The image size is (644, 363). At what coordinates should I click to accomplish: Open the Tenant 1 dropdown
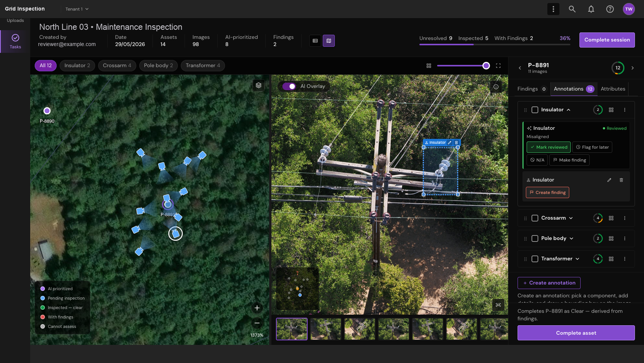(x=77, y=9)
